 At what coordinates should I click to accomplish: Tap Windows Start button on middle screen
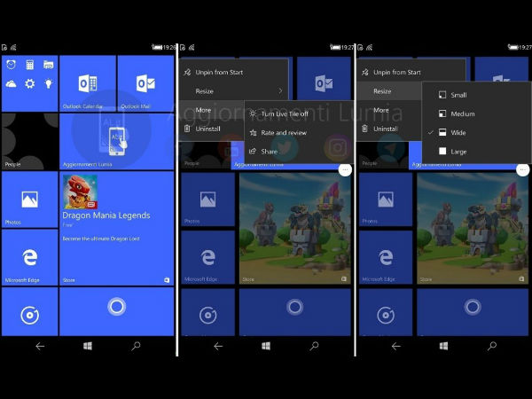pyautogui.click(x=266, y=346)
